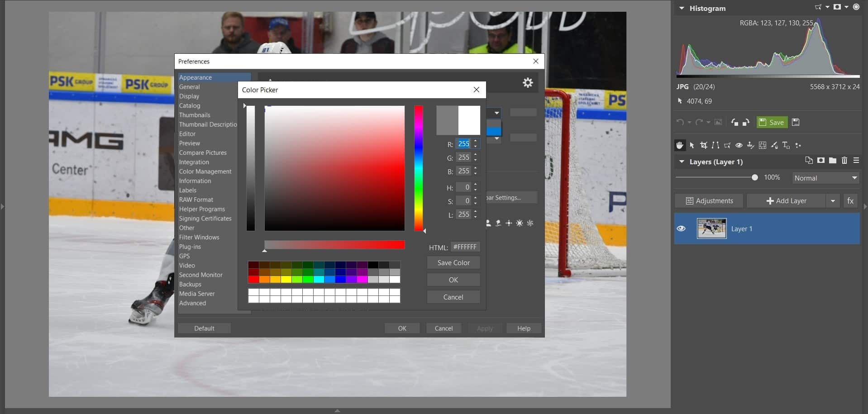This screenshot has height=414, width=868.
Task: Open the Normal blend mode dropdown
Action: tap(825, 178)
